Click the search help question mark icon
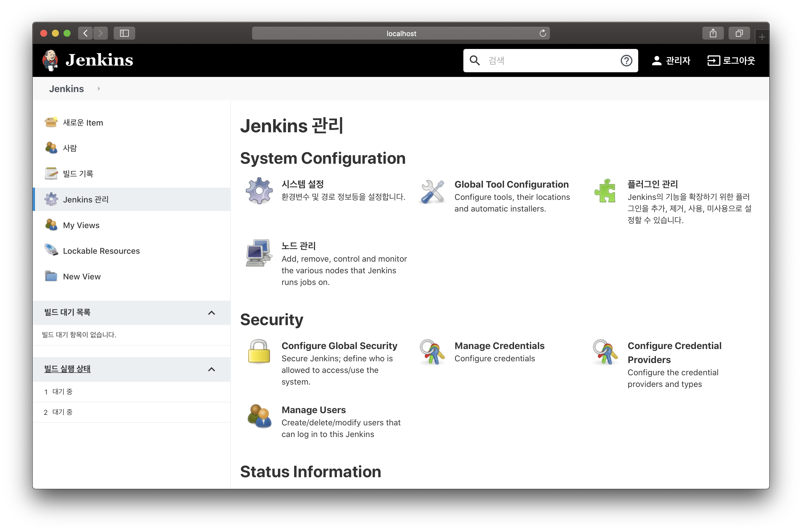 tap(626, 61)
